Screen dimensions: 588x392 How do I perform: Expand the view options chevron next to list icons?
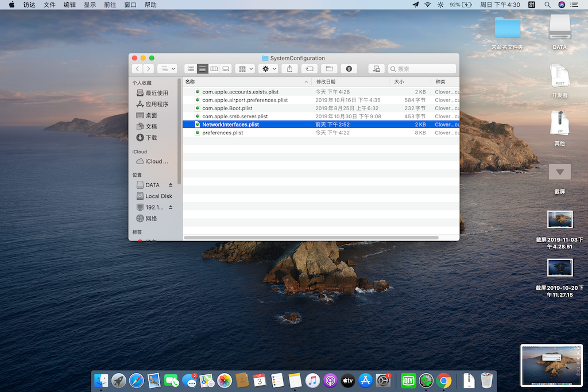pyautogui.click(x=174, y=68)
